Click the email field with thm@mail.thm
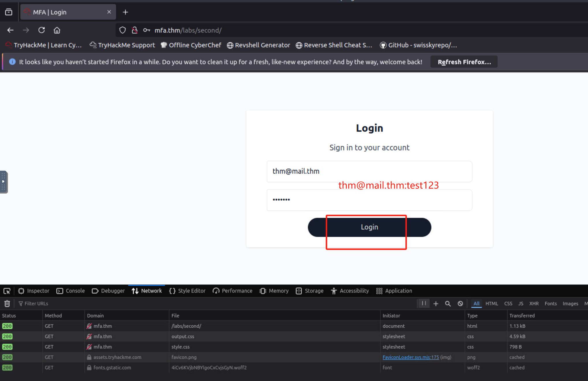The width and height of the screenshot is (588, 381). click(369, 171)
